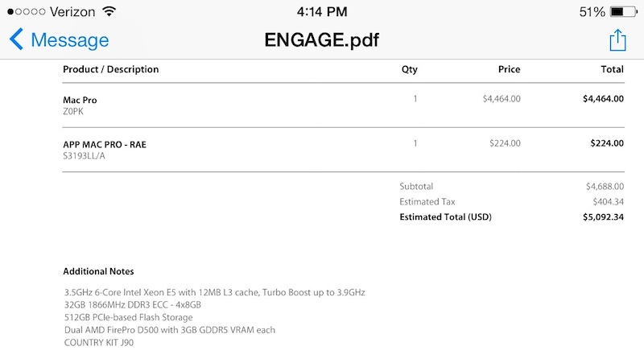Tap the COUNTRY KIT J90 note line
The image size is (644, 363).
[99, 343]
